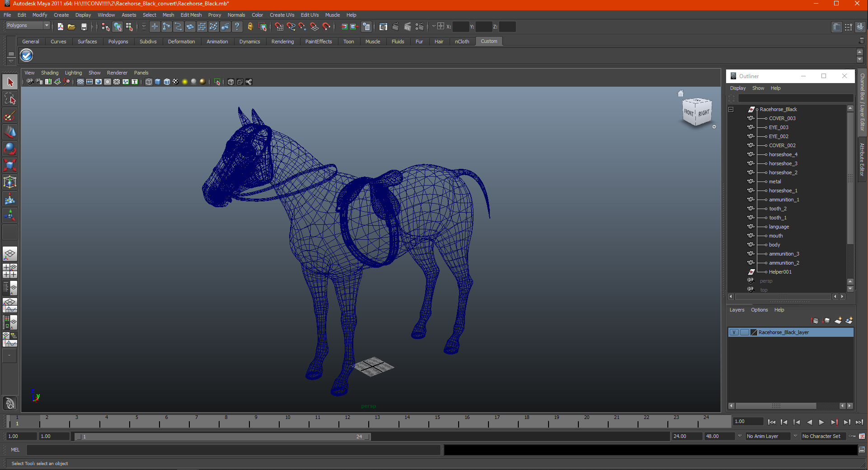
Task: Switch to four view layout
Action: pyautogui.click(x=10, y=271)
